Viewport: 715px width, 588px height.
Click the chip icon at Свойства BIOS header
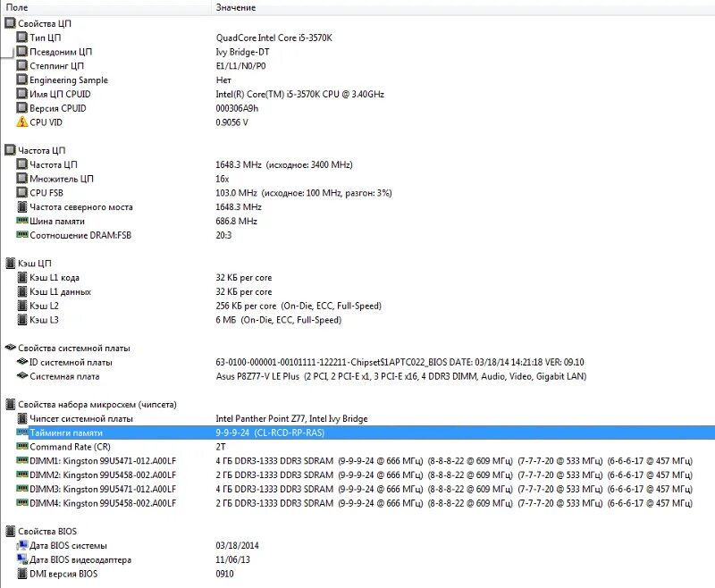10,531
